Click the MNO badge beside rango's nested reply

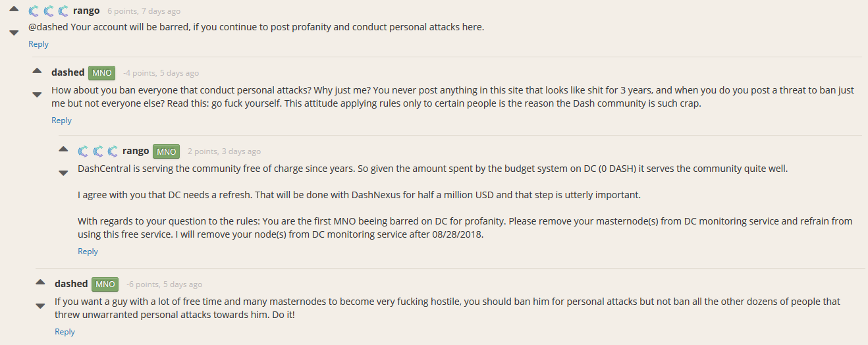coord(167,151)
